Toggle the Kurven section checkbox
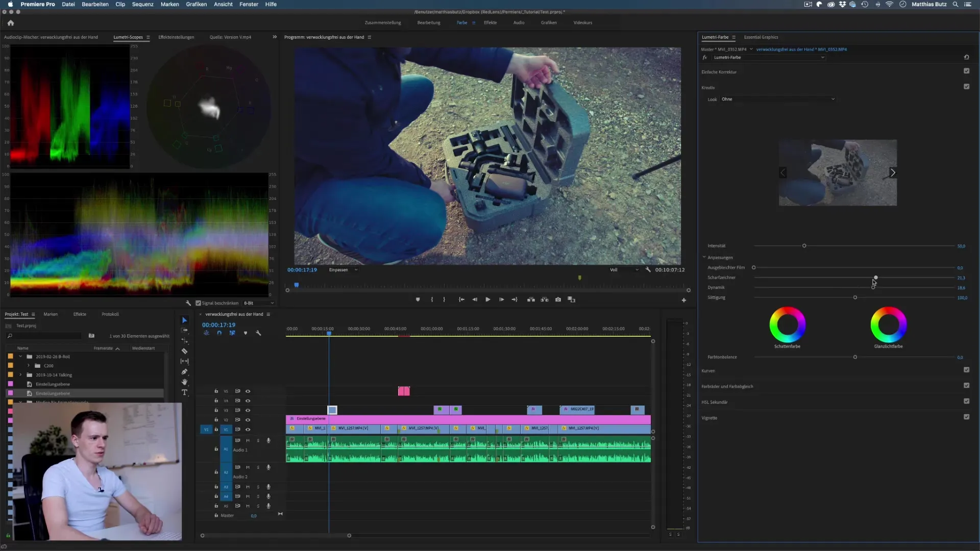Screen dimensions: 980x551 click(966, 370)
